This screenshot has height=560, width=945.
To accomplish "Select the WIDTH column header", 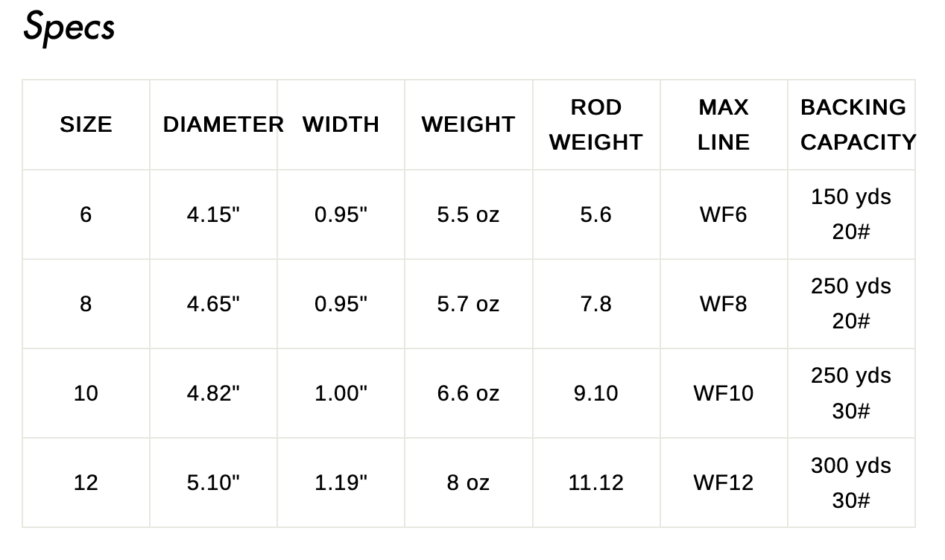I will (x=341, y=124).
